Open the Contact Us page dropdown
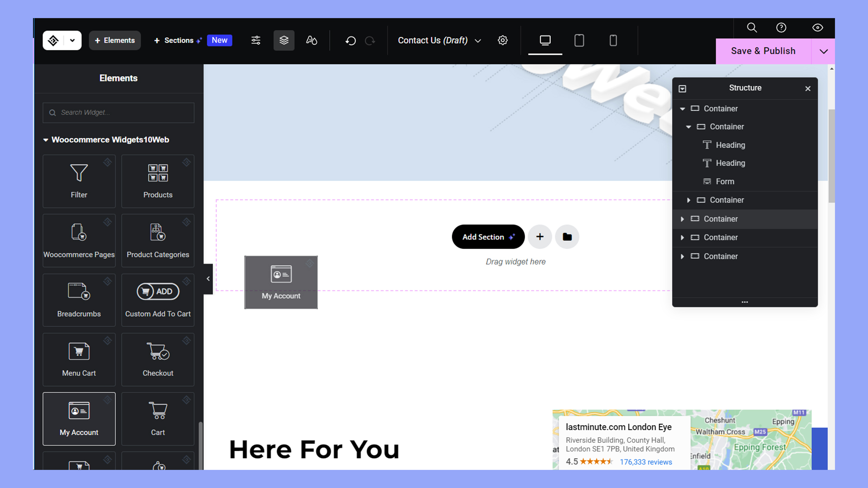The image size is (868, 488). pos(478,41)
